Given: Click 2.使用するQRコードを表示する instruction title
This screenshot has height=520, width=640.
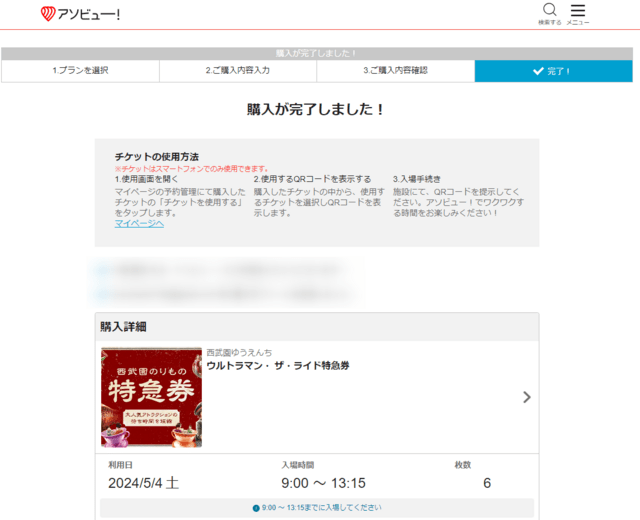Looking at the screenshot, I should [313, 179].
